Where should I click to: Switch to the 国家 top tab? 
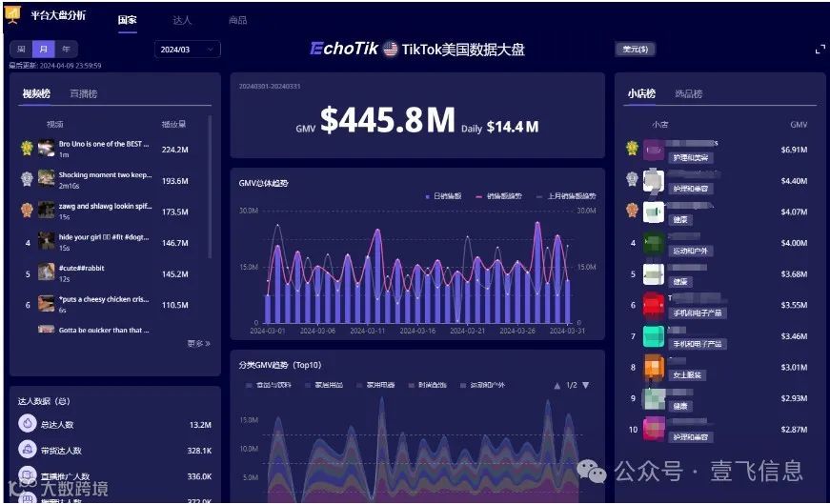[127, 20]
